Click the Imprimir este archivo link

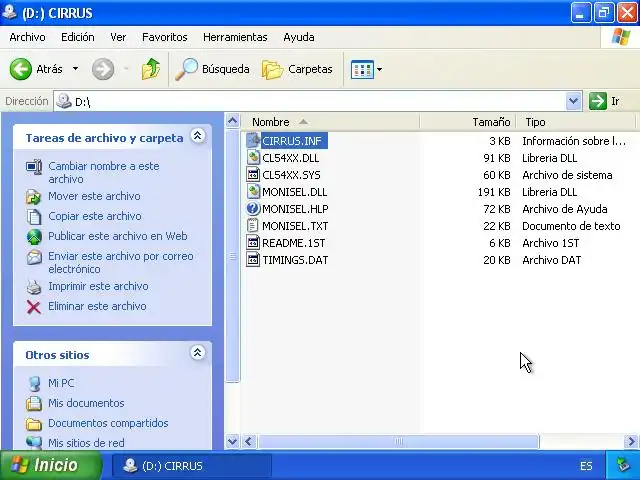98,286
